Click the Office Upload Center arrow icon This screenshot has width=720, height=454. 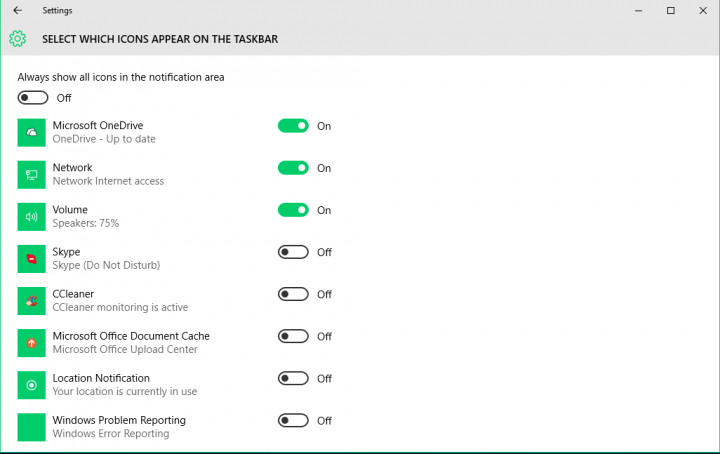pos(31,343)
